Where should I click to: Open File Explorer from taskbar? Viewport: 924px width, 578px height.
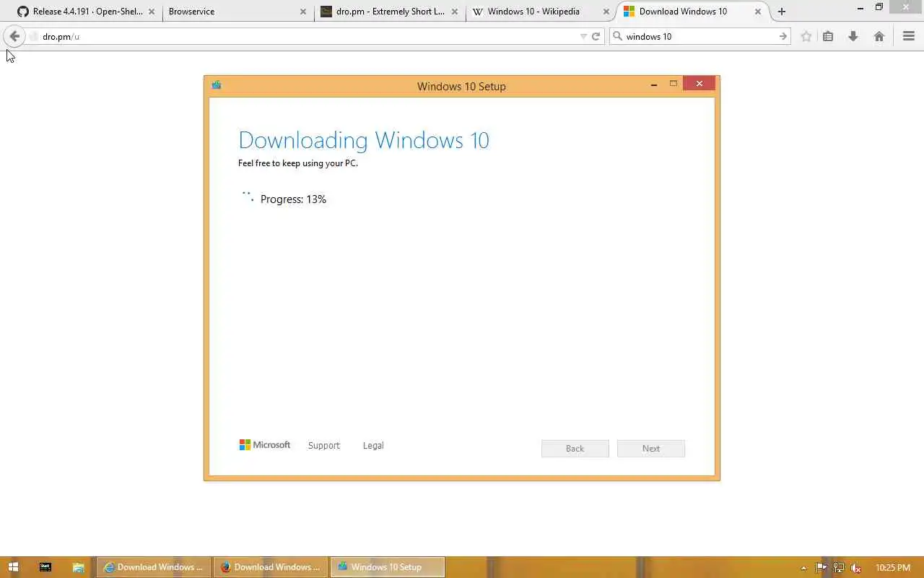pos(78,567)
